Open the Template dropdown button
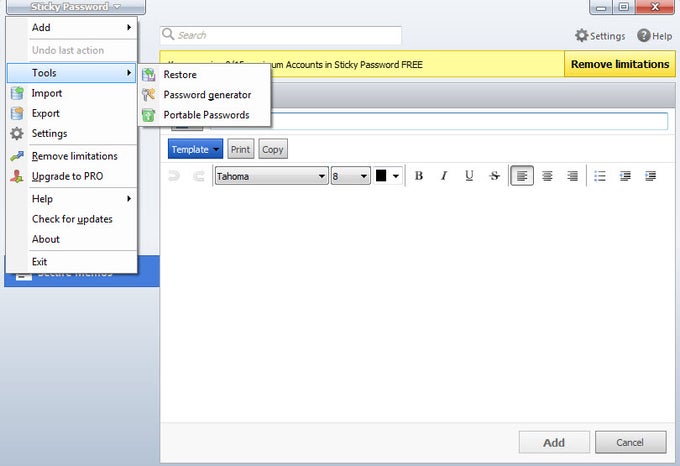Image resolution: width=680 pixels, height=466 pixels. (195, 149)
